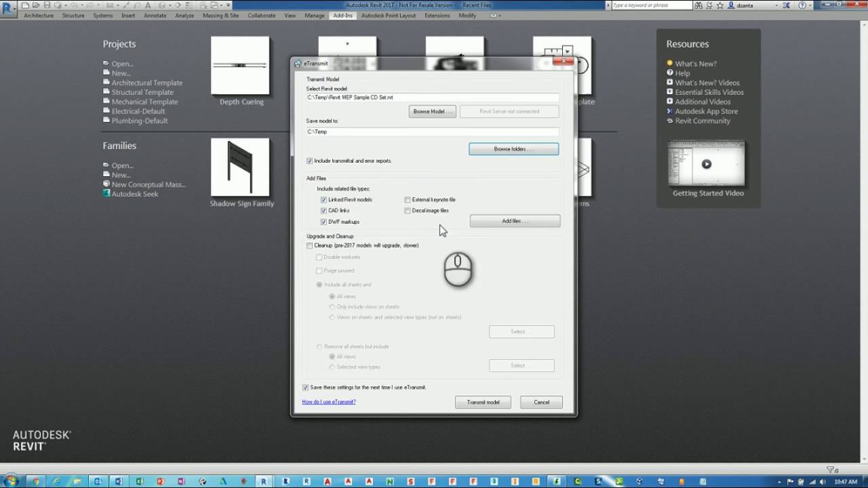Check External keynote file checkbox
Screen dimensions: 868x488
(x=408, y=200)
